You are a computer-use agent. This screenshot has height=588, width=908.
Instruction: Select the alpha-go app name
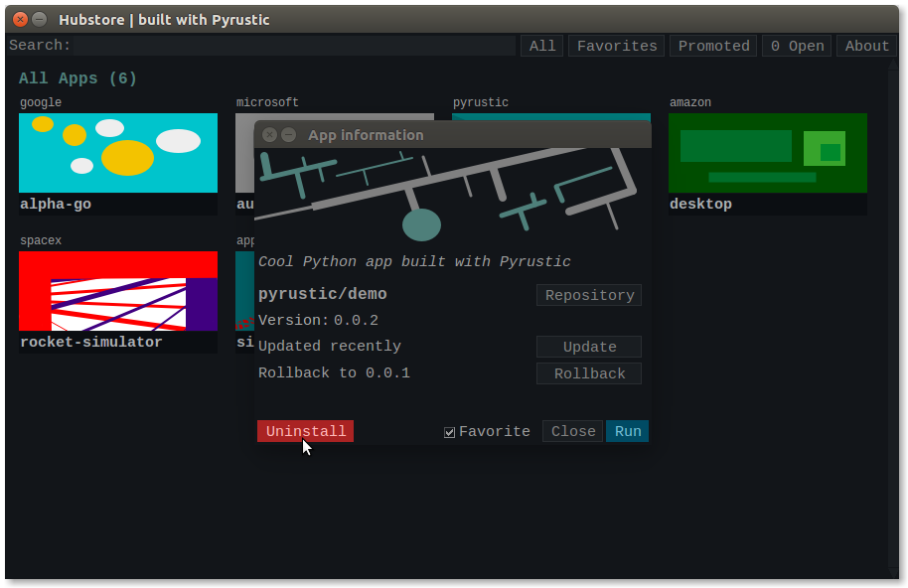pyautogui.click(x=56, y=205)
